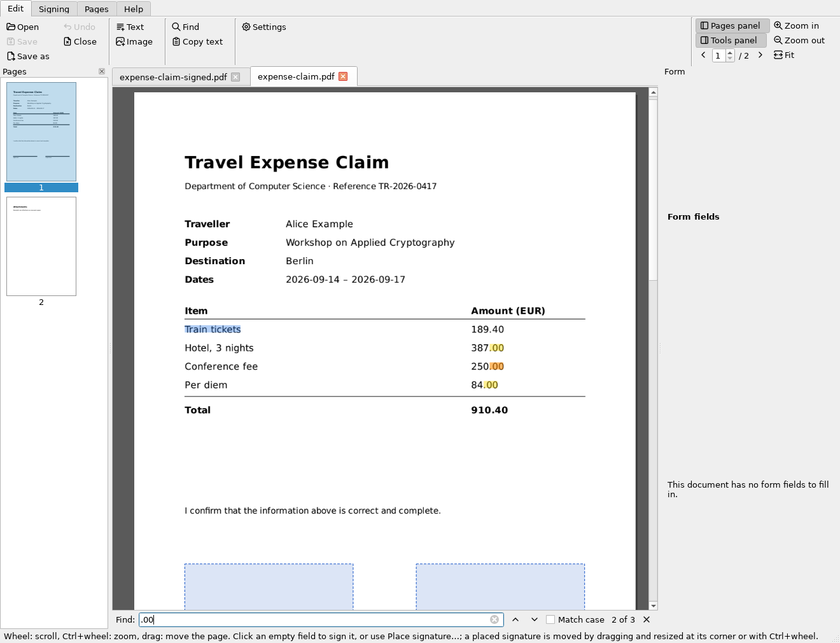Fit the page to the view
Screen dimensions: 840x643
784,55
